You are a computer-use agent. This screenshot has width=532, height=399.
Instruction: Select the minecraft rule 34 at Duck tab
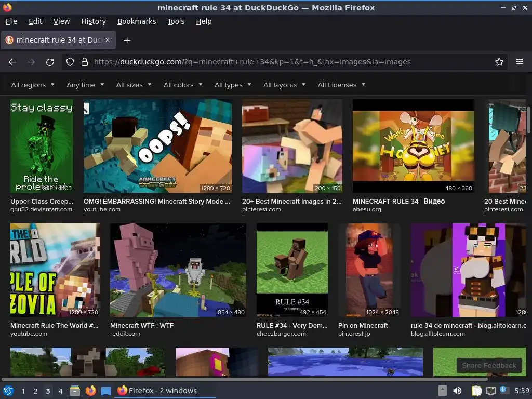[x=59, y=40]
